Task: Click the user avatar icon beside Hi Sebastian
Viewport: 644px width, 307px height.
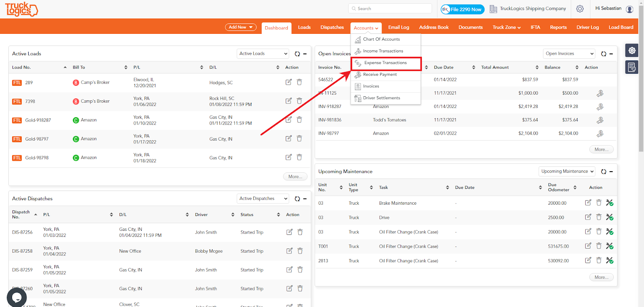Action: pos(630,9)
